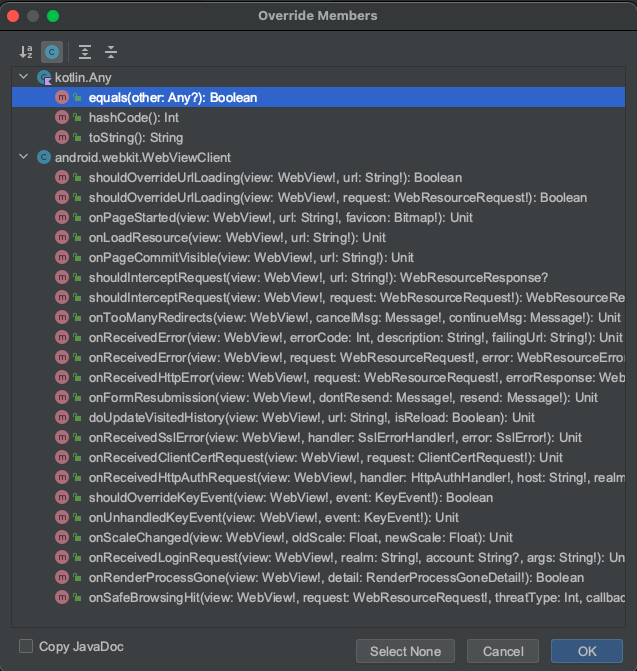Select onReceivedHttpError method row
Screen dimensions: 637x671
[x=318, y=377]
